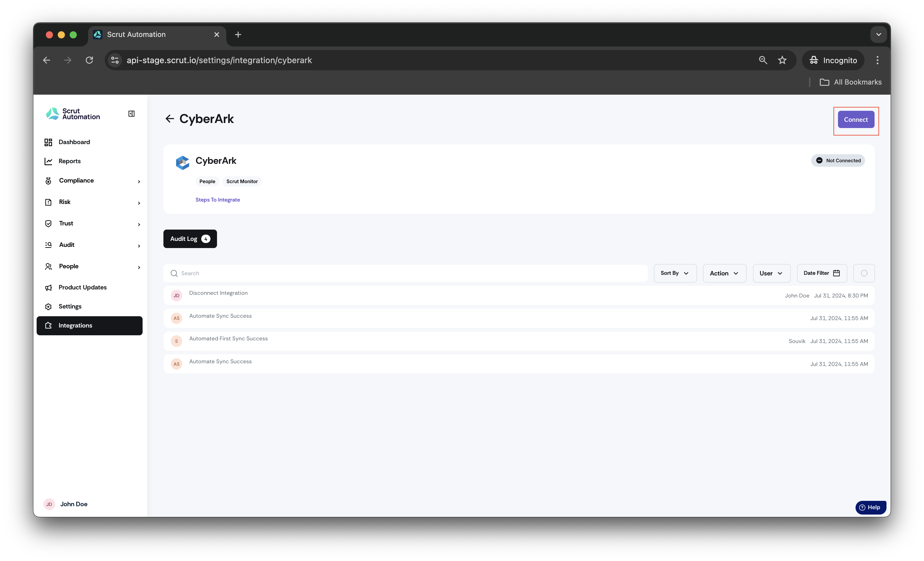Click the Connect button
924x561 pixels.
pyautogui.click(x=856, y=120)
